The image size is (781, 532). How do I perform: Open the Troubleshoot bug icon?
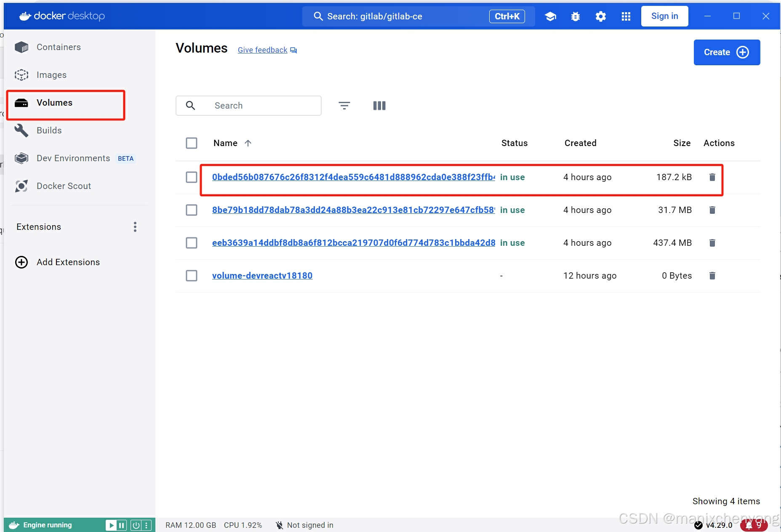tap(576, 16)
